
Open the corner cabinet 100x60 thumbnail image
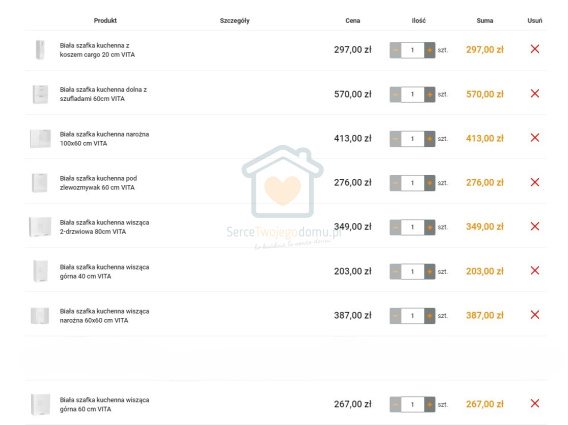click(x=40, y=139)
